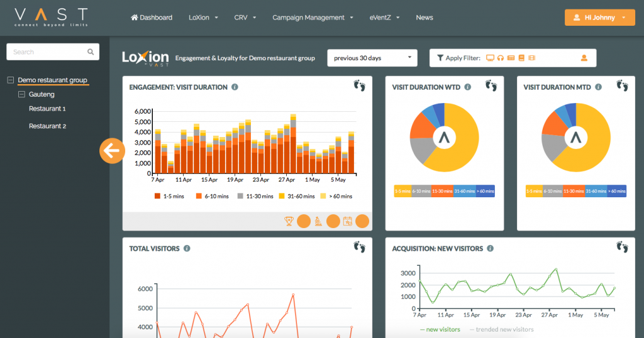Click the user profile filter icon
Screen dimensions: 644x338
pyautogui.click(x=584, y=58)
